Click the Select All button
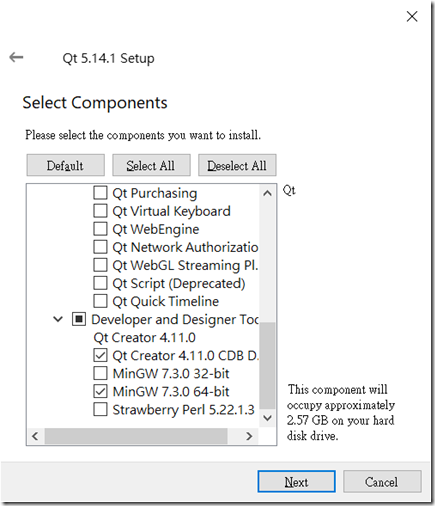The width and height of the screenshot is (435, 506). click(x=151, y=165)
